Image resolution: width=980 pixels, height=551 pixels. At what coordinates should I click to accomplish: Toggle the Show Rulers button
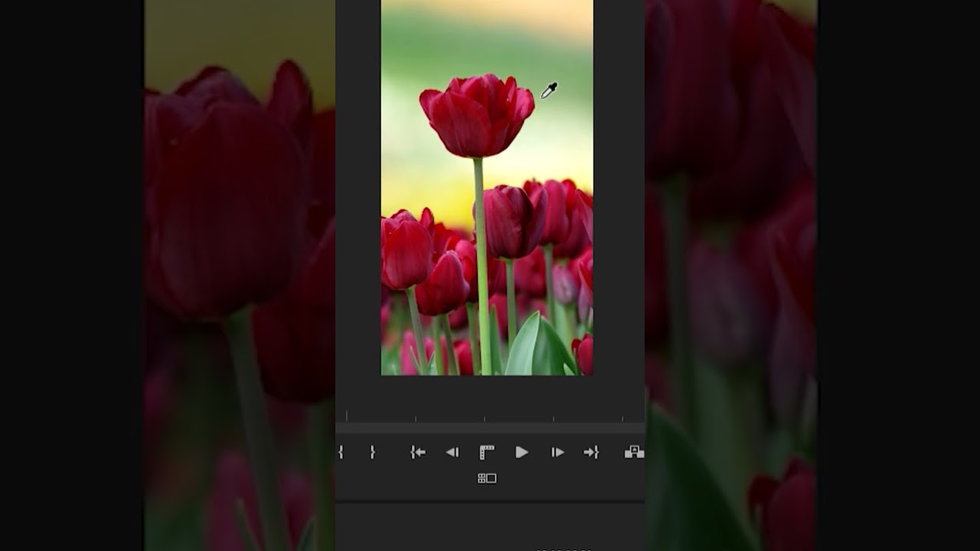[487, 452]
